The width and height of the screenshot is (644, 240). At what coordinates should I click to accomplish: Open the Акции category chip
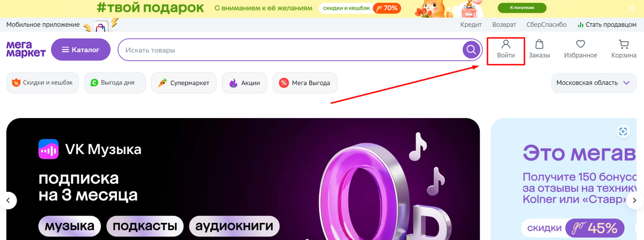pos(244,83)
